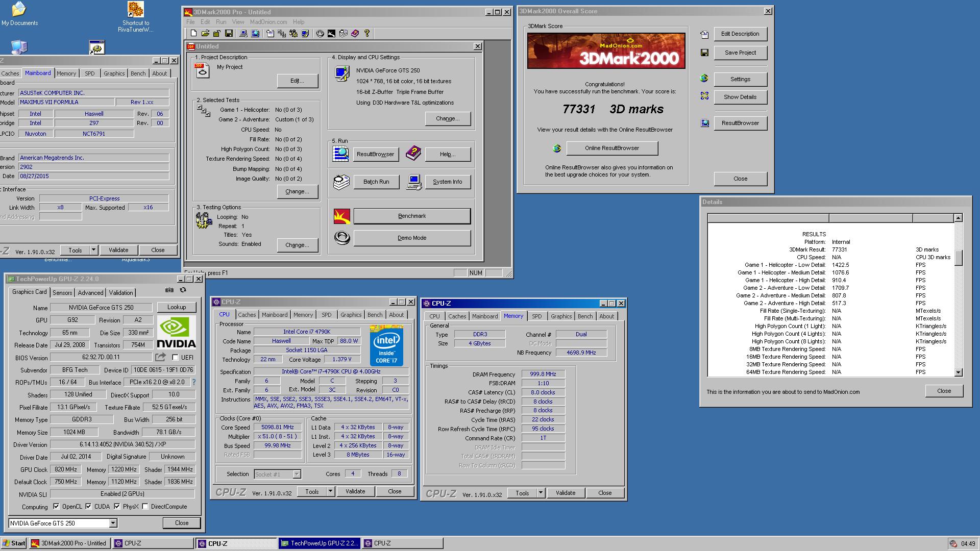
Task: Select SPD tab in CPU-Z Memory window
Action: pyautogui.click(x=536, y=316)
